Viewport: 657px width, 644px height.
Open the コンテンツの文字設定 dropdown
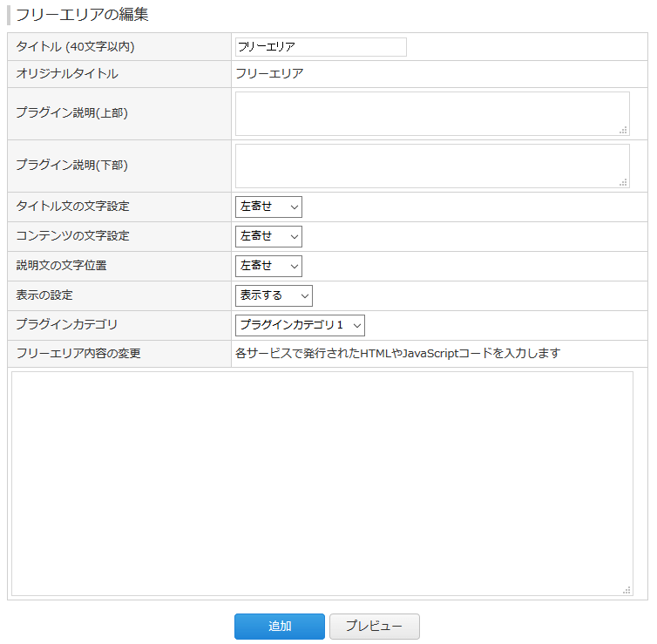pyautogui.click(x=268, y=237)
